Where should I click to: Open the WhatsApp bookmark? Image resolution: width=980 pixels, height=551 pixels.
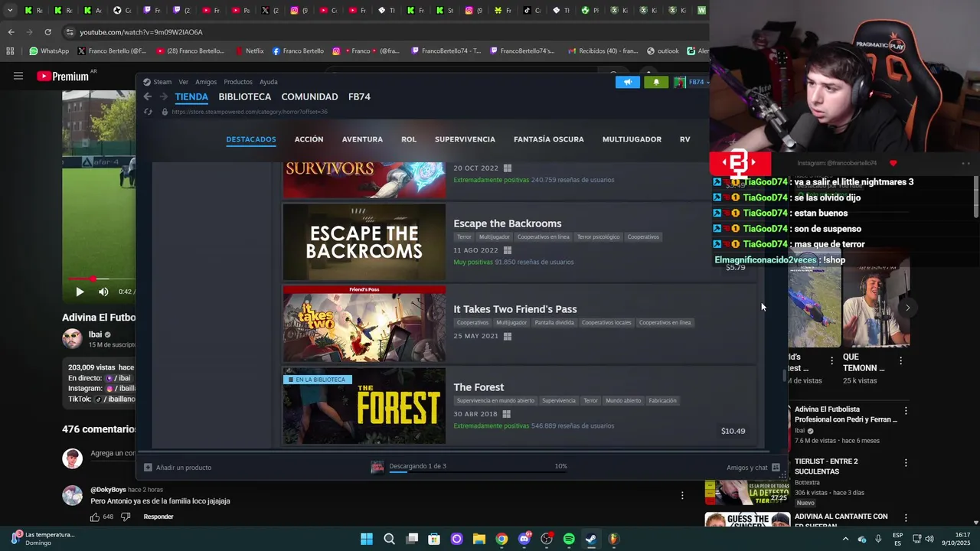pyautogui.click(x=49, y=51)
